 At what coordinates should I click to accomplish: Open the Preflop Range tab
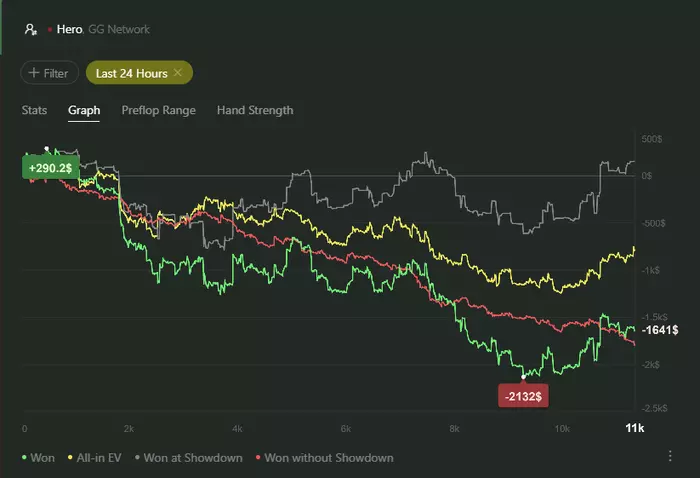click(x=158, y=110)
